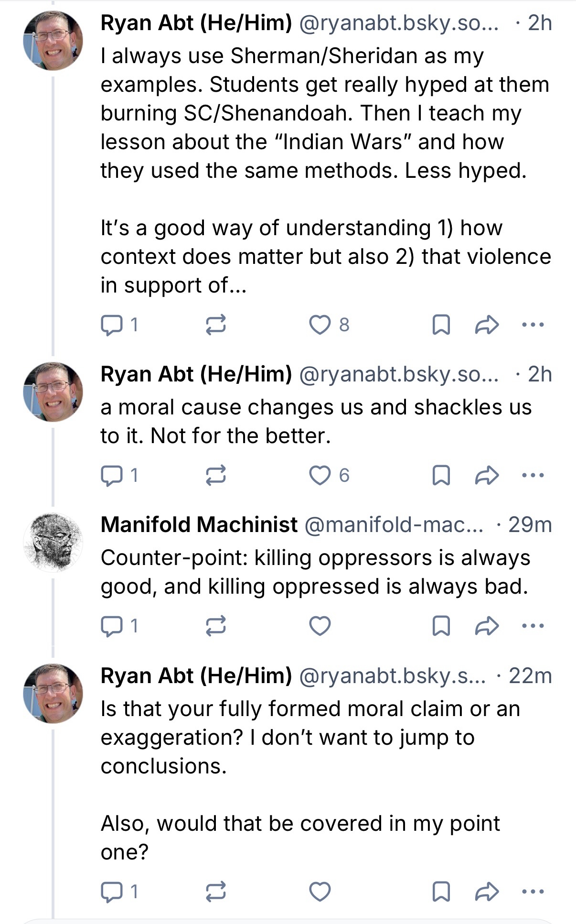Like the post with 8 likes
576x924 pixels.
point(320,325)
